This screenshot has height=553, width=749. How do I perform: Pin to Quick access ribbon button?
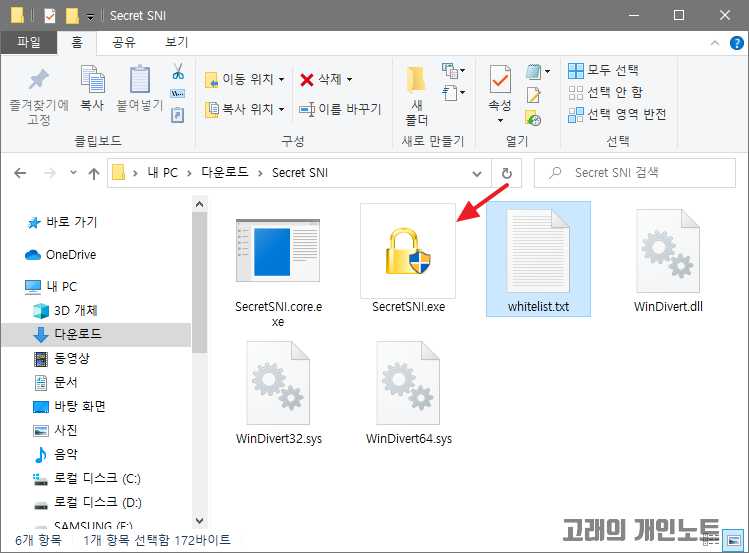click(39, 96)
